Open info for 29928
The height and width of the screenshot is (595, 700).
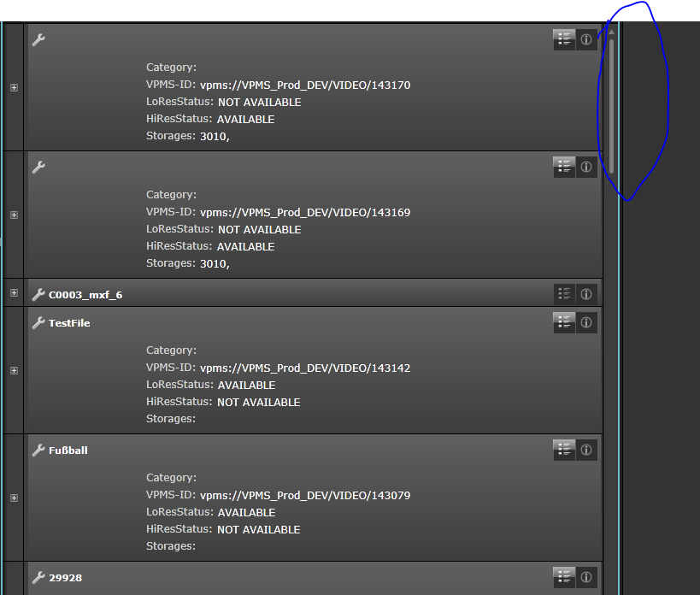pyautogui.click(x=586, y=577)
